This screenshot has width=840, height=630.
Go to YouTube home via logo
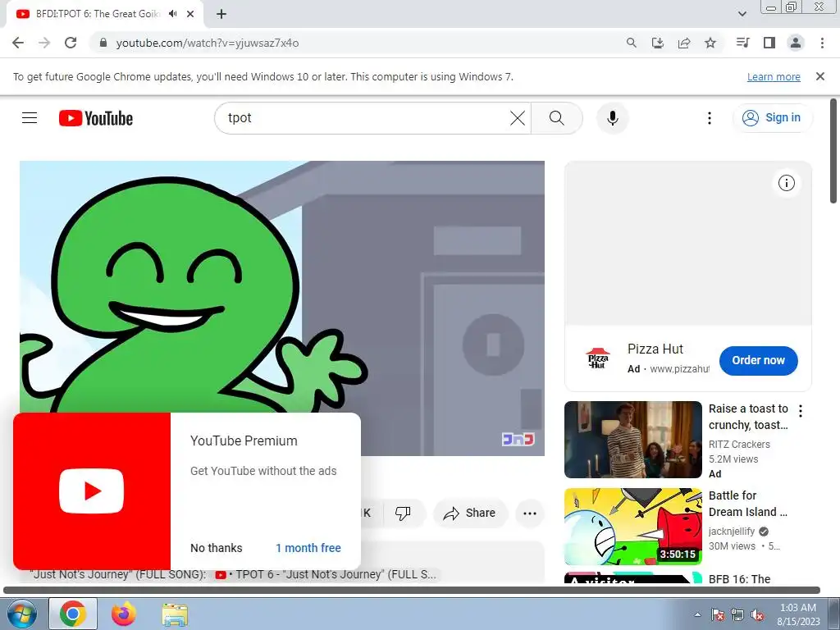click(x=96, y=118)
